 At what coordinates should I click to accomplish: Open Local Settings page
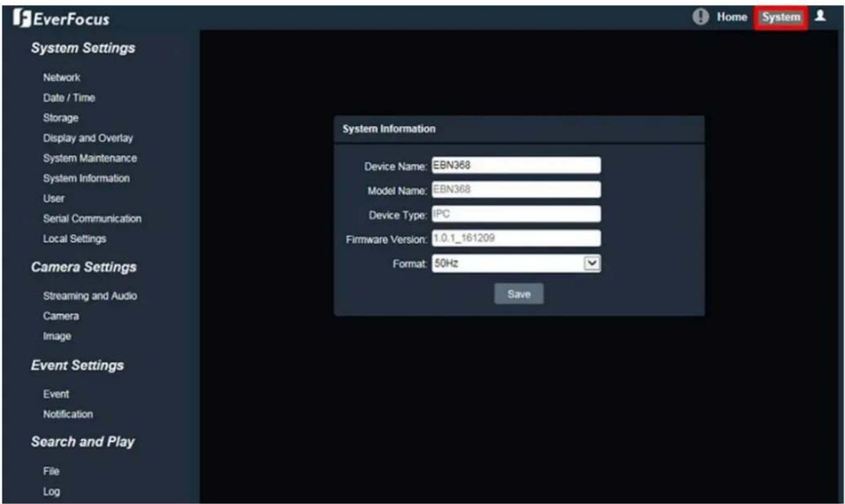coord(75,238)
